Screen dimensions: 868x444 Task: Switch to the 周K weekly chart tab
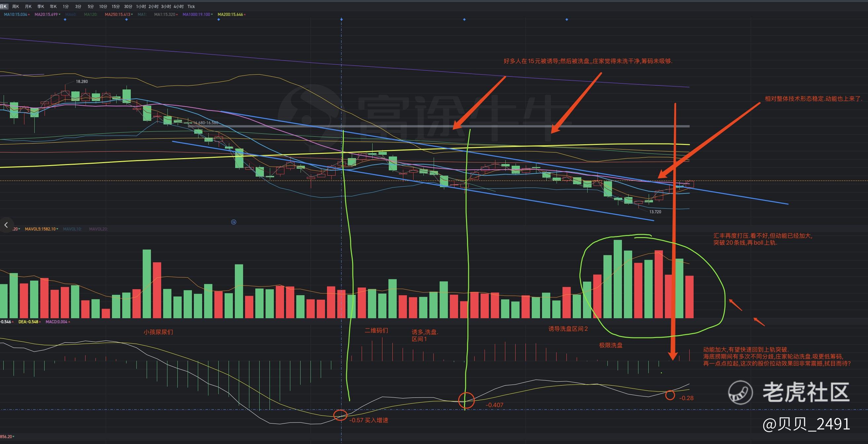[16, 6]
